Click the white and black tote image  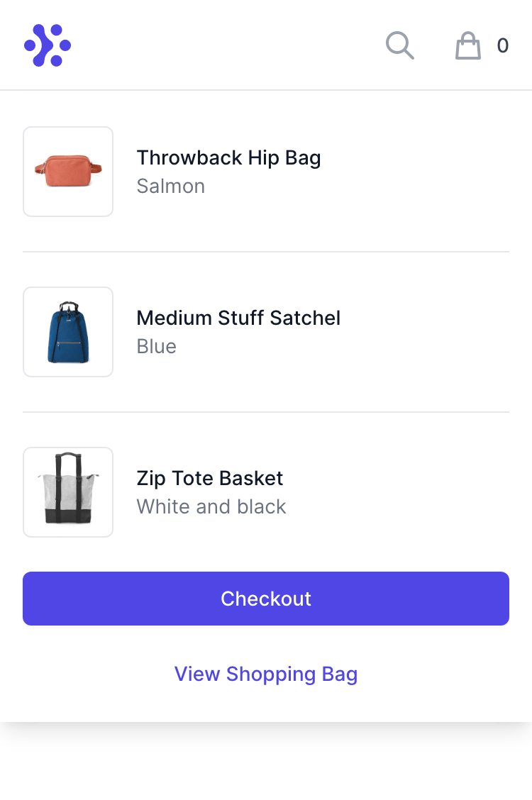(x=68, y=488)
